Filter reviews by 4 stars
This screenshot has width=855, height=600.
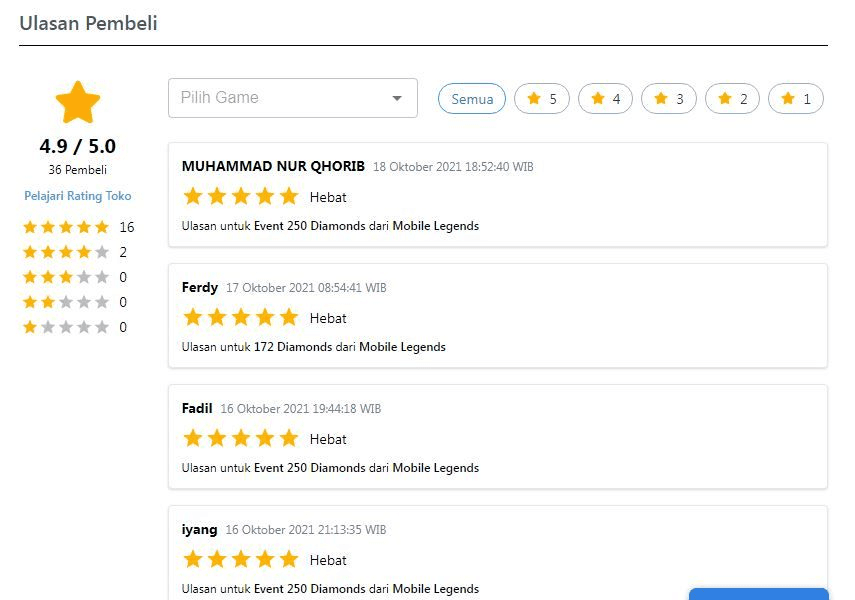click(x=605, y=99)
